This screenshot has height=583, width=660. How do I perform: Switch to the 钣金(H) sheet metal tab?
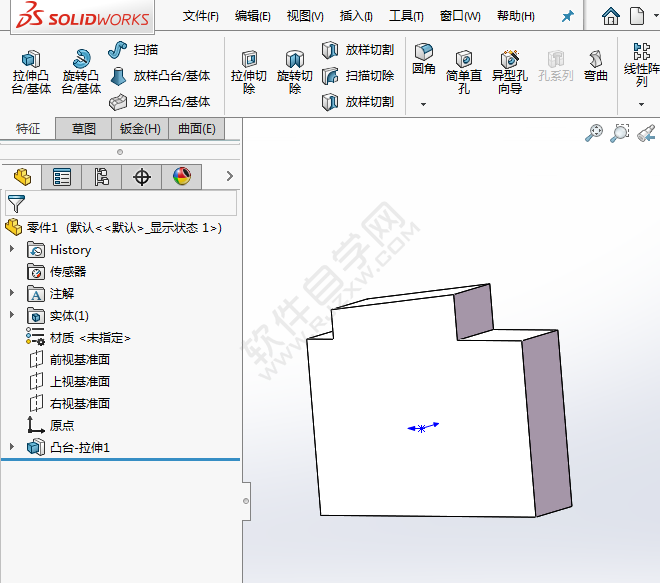(140, 128)
